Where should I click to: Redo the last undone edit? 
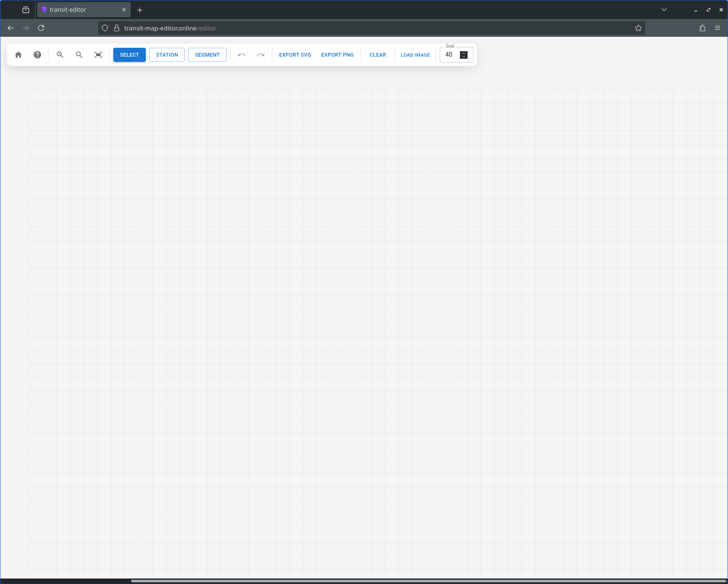pyautogui.click(x=260, y=55)
